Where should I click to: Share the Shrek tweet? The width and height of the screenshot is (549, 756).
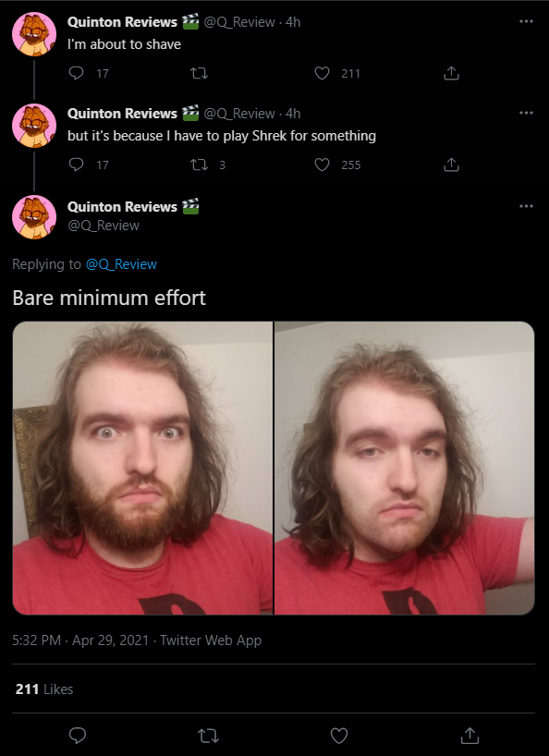point(451,165)
